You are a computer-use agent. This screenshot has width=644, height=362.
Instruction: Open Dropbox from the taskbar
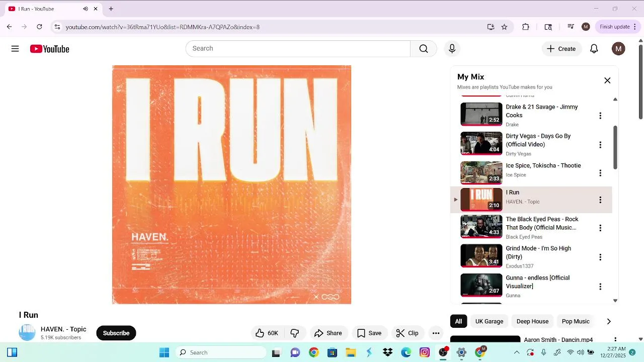click(387, 352)
